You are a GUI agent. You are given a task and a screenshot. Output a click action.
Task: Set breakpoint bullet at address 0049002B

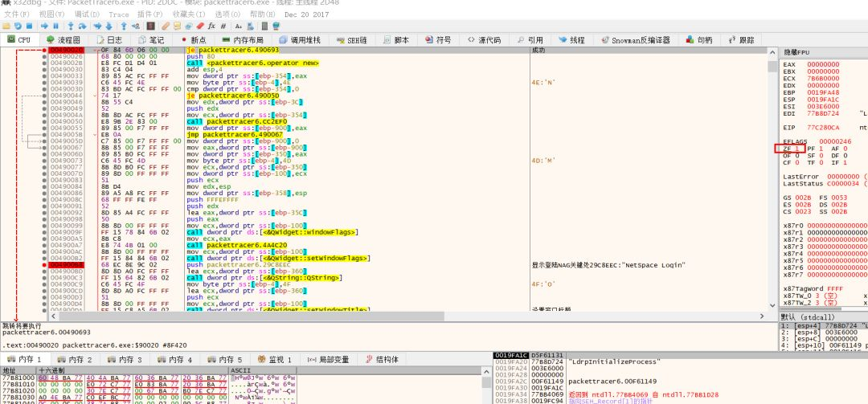click(44, 63)
